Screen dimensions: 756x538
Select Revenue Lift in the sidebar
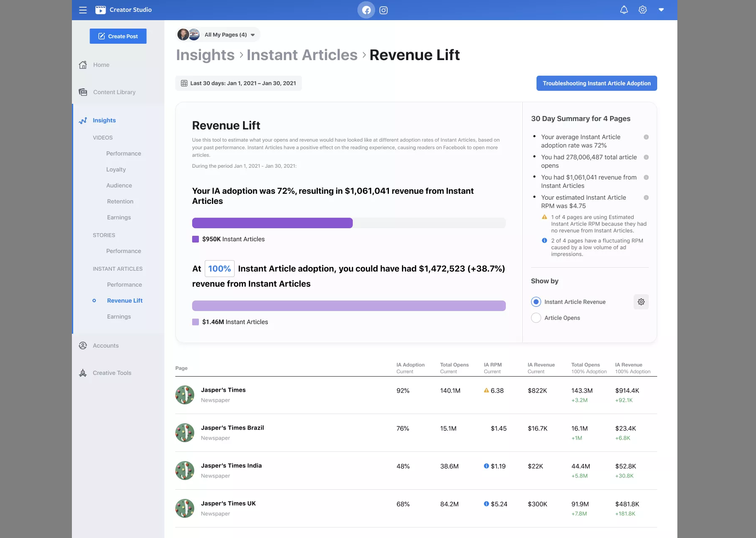[125, 301]
